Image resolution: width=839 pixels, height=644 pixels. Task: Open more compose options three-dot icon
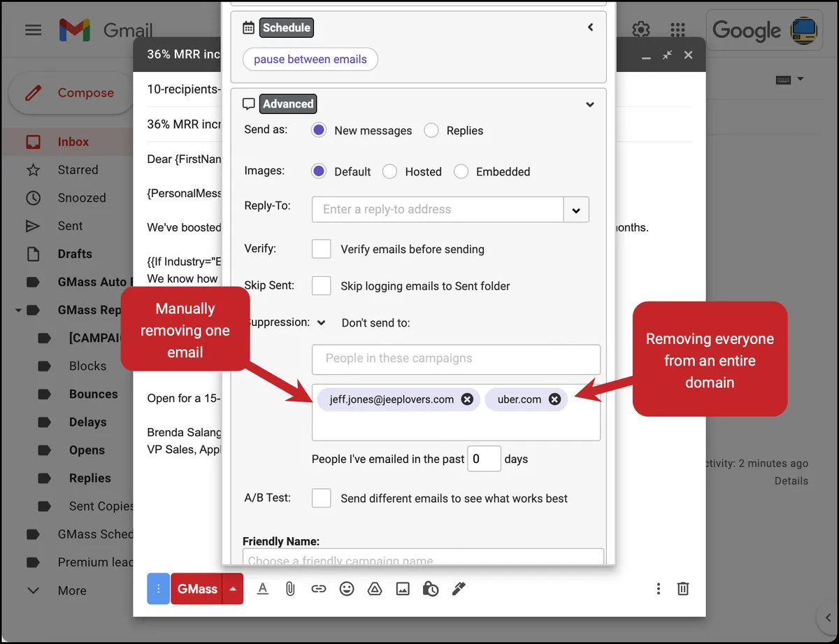tap(658, 589)
